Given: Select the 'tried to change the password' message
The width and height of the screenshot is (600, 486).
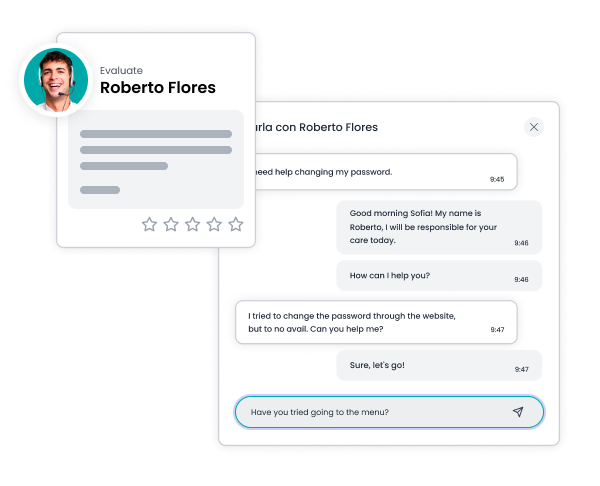Looking at the screenshot, I should [375, 322].
